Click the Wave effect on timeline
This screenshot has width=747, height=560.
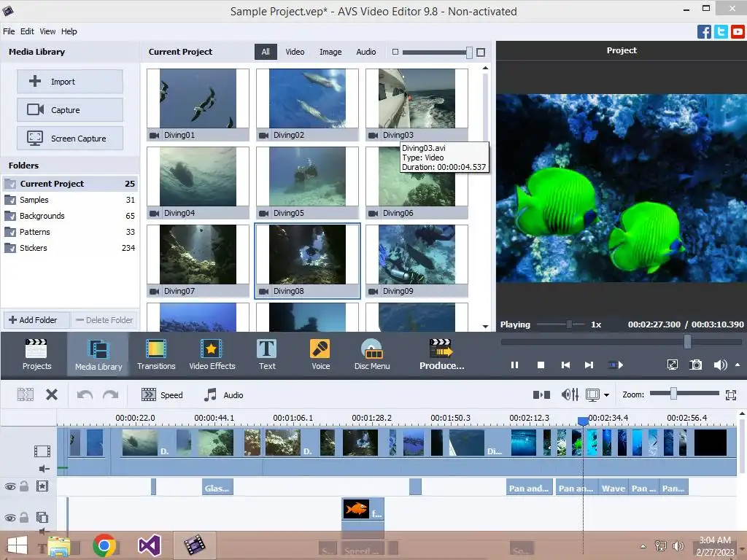pos(613,488)
